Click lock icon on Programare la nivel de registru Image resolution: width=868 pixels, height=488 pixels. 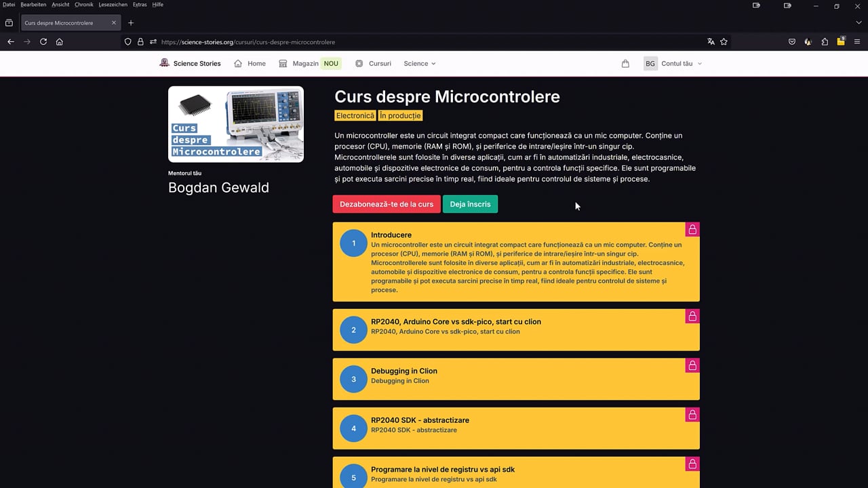[692, 464]
